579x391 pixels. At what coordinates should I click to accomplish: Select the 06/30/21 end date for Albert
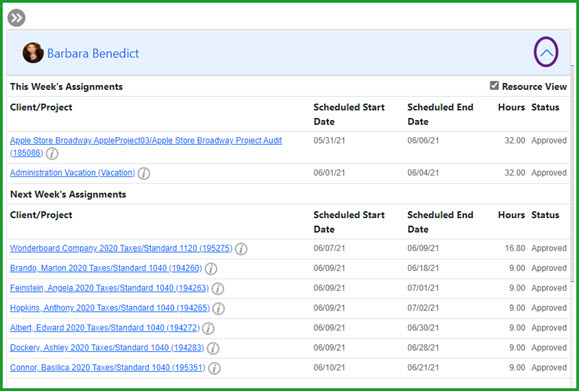(423, 328)
